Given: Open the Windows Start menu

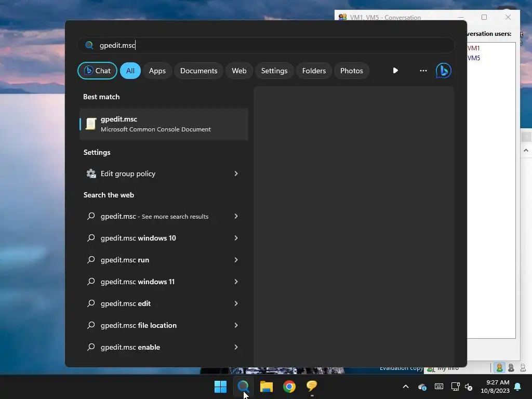Looking at the screenshot, I should (x=220, y=387).
